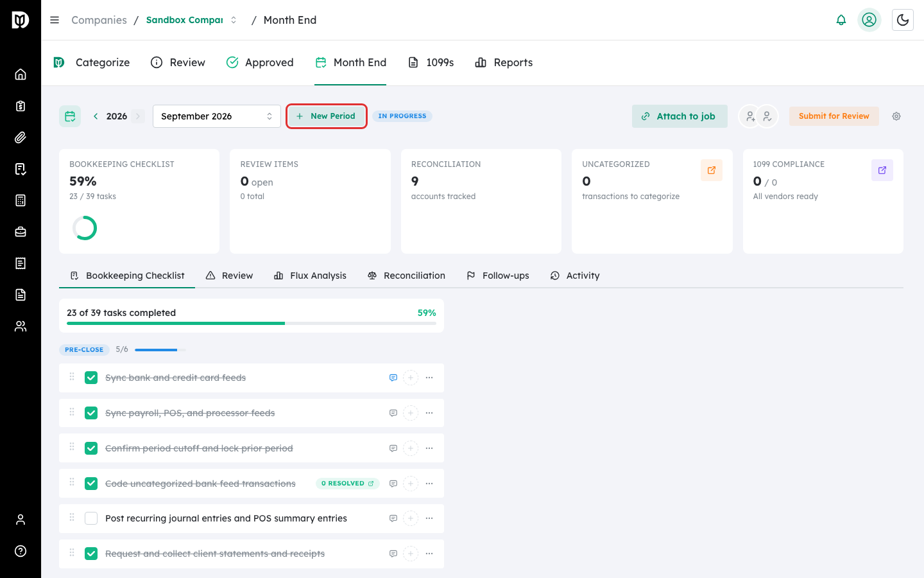924x578 pixels.
Task: Select the Month End tab
Action: click(x=350, y=62)
